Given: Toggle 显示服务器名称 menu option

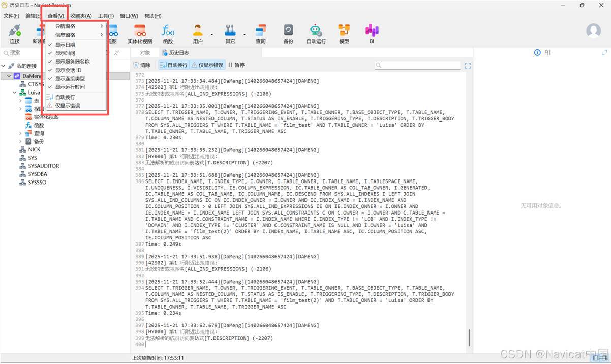Looking at the screenshot, I should pyautogui.click(x=76, y=62).
